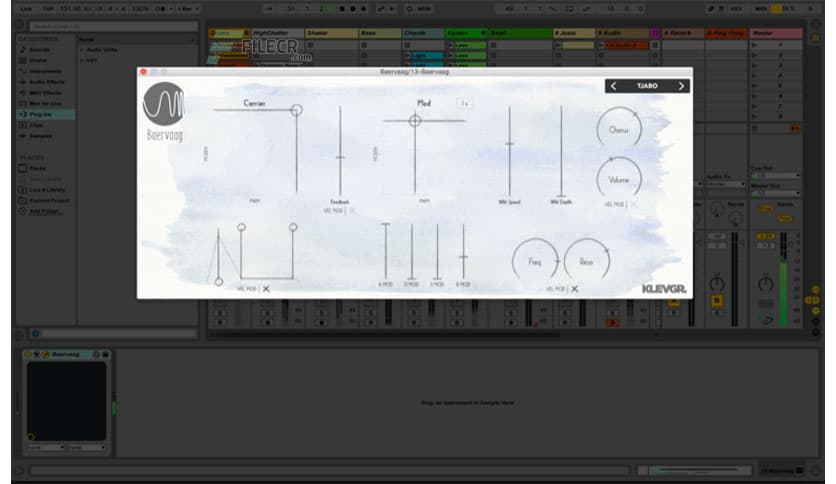Open the TJABO preset selector
Screen dimensions: 836x484
(x=647, y=86)
